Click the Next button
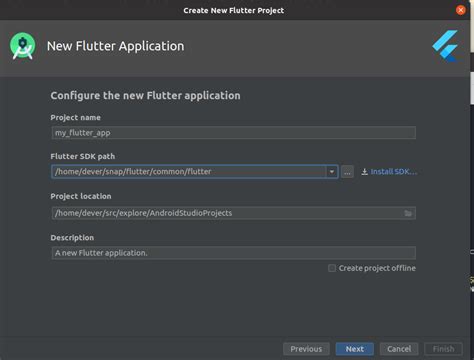The height and width of the screenshot is (360, 474). [355, 349]
